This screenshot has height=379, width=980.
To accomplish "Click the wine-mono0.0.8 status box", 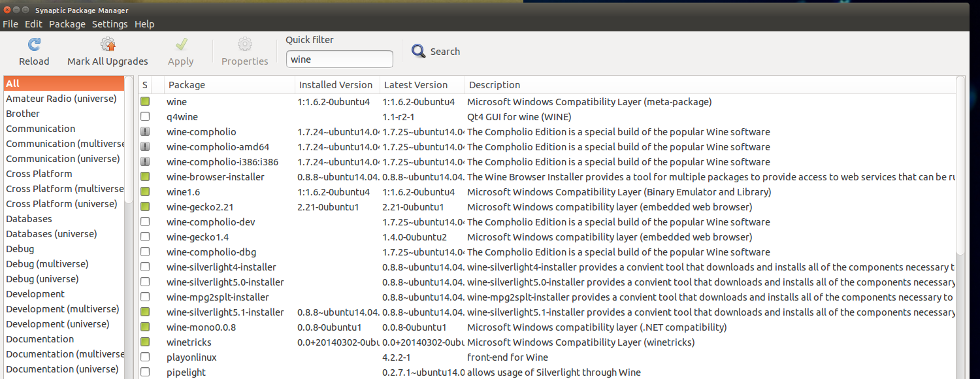I will pos(145,327).
